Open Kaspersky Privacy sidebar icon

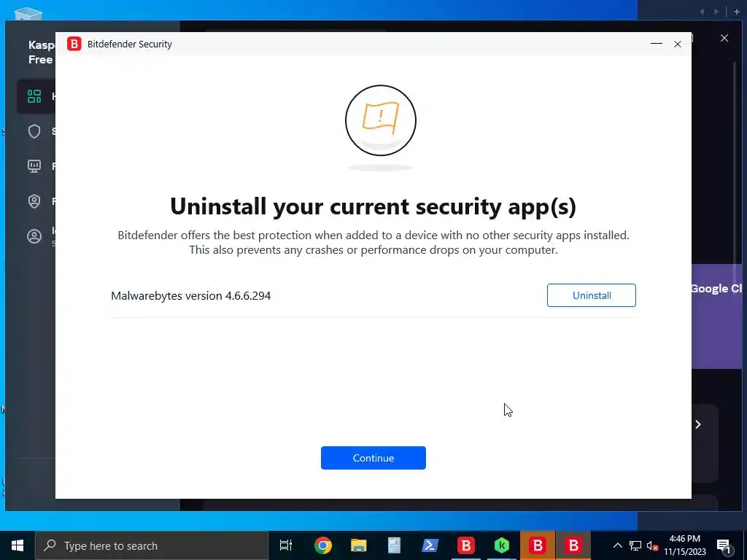34,201
